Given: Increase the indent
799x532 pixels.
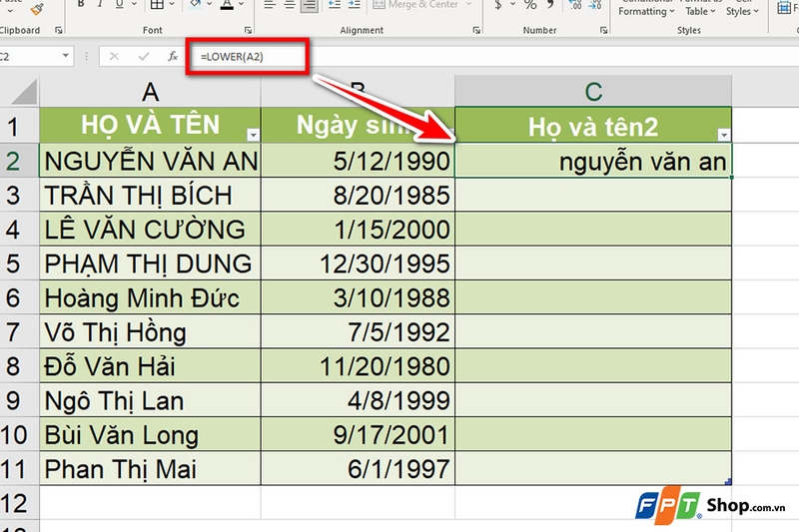Looking at the screenshot, I should [354, 5].
